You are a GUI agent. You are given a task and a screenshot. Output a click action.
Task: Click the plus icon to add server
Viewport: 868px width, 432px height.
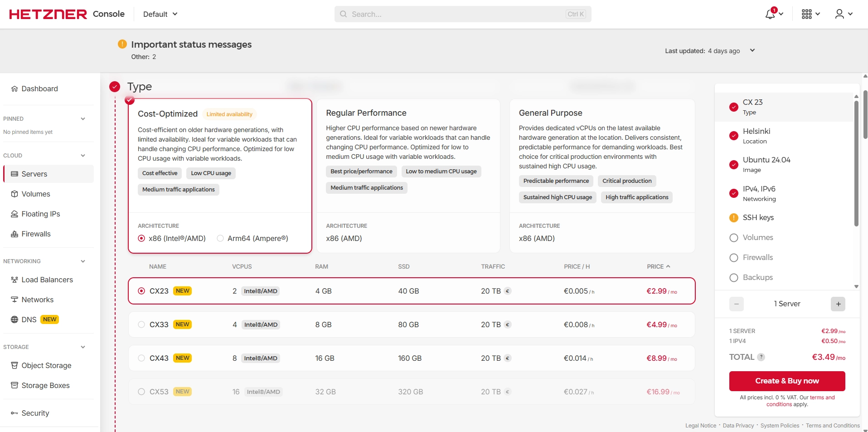coord(838,304)
